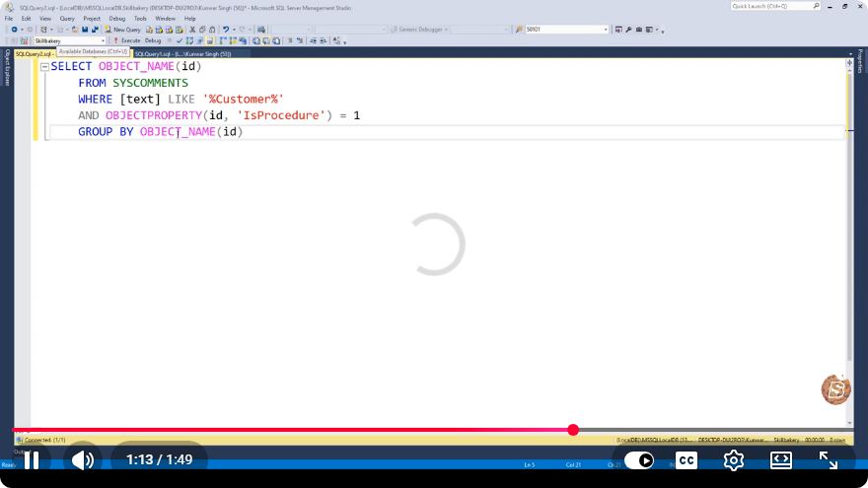Open the Project menu

[92, 19]
